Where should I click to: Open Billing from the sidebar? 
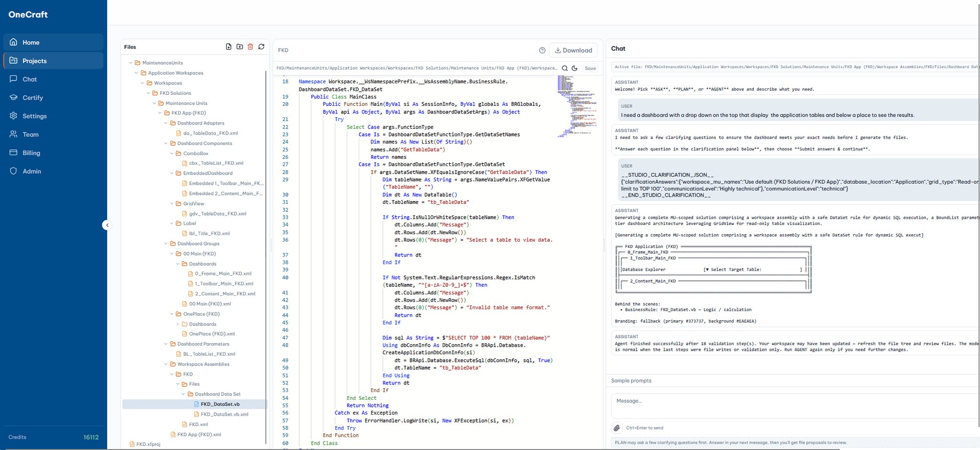53,153
